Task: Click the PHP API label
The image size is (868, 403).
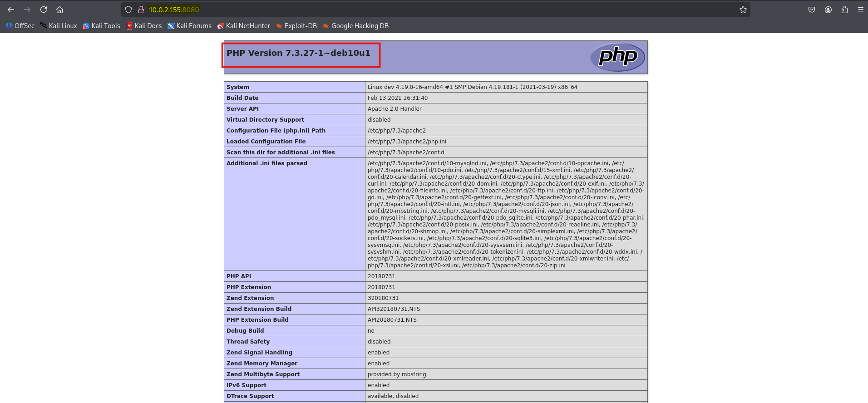Action: coord(239,276)
